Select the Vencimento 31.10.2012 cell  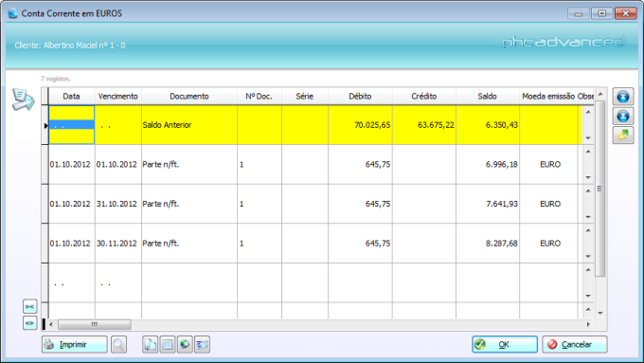[117, 204]
